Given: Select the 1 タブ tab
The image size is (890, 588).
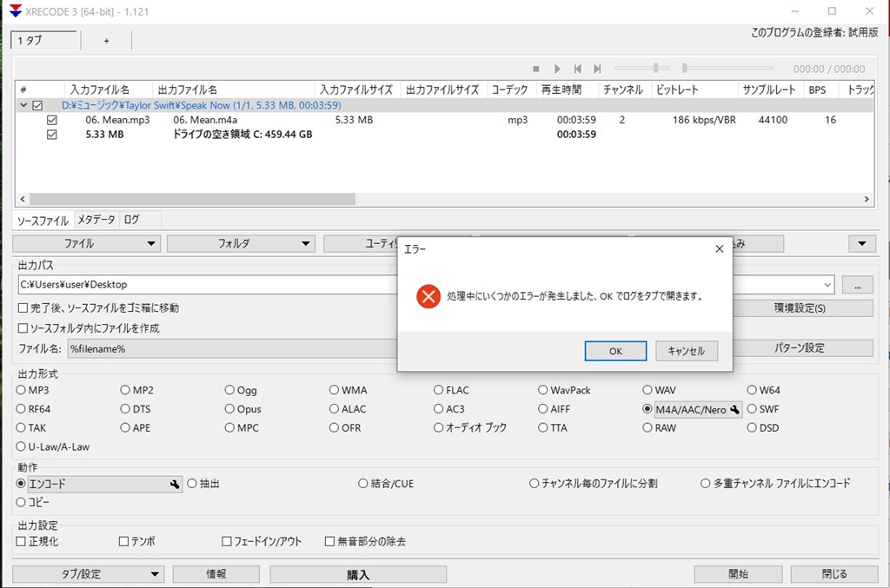Looking at the screenshot, I should coord(43,40).
